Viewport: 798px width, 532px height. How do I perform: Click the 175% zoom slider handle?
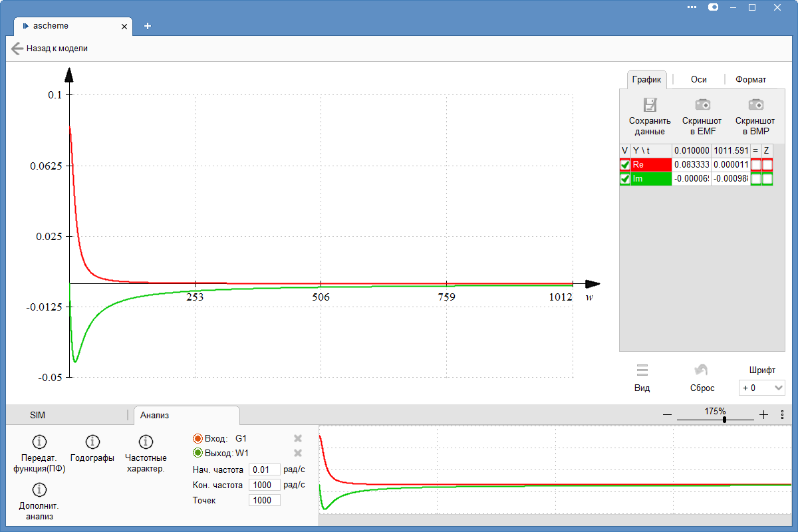pos(724,420)
